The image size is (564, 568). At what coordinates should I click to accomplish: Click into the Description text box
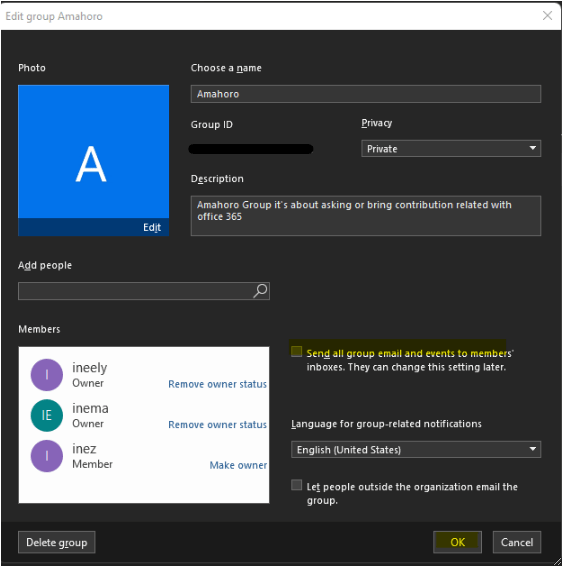(366, 216)
